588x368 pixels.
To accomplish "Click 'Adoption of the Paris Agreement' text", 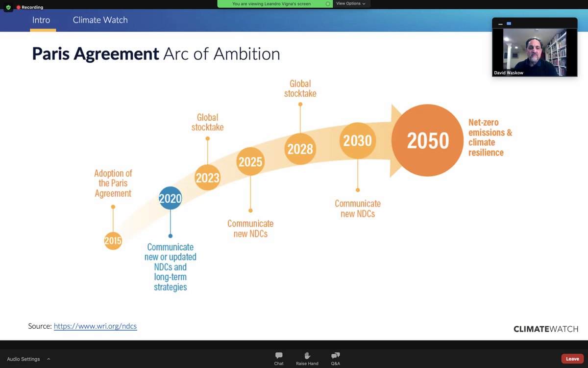I will pos(113,183).
